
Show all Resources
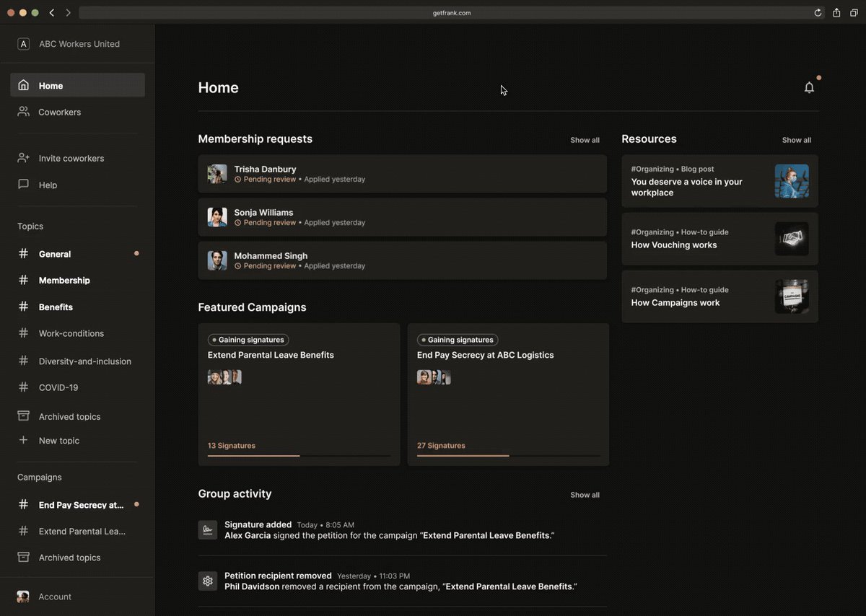[x=797, y=140]
